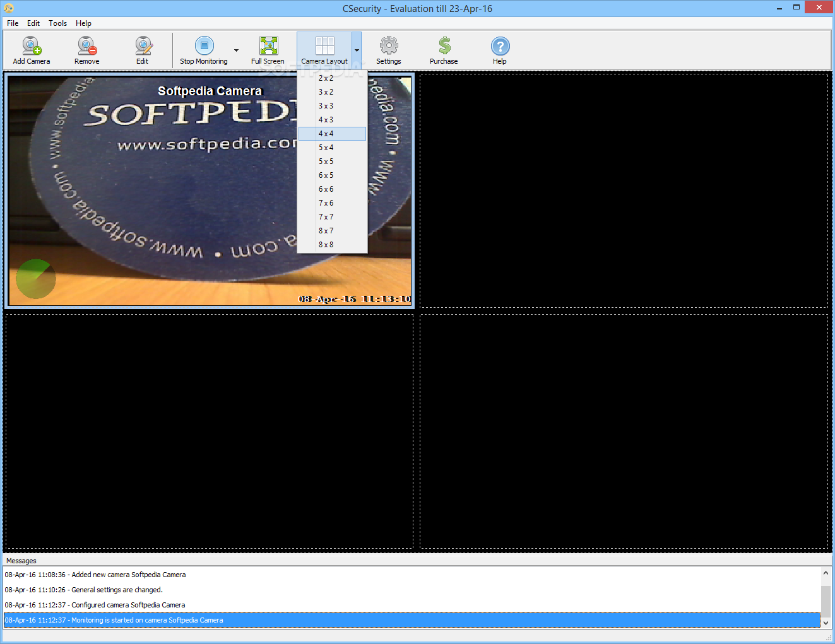
Task: Click messages scrollbar down arrow
Action: coord(826,623)
